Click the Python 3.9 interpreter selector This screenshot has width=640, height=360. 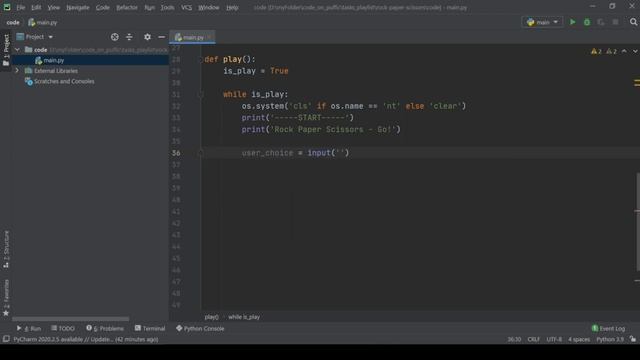610,339
